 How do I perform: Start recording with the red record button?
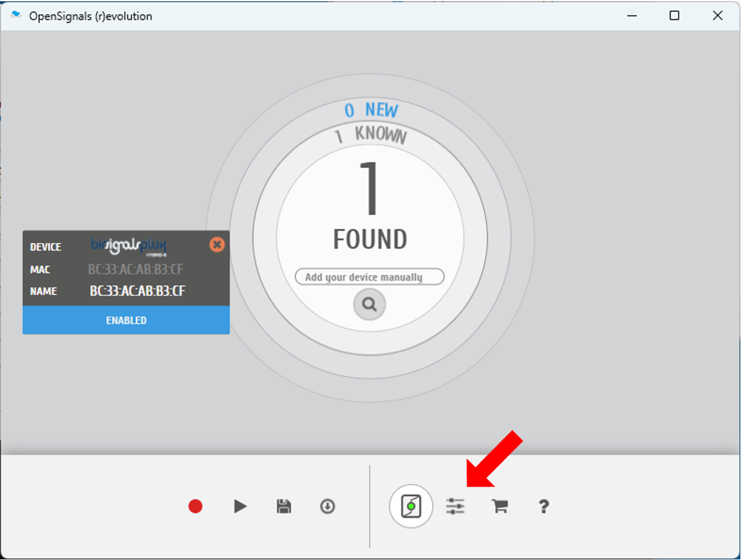pos(195,507)
